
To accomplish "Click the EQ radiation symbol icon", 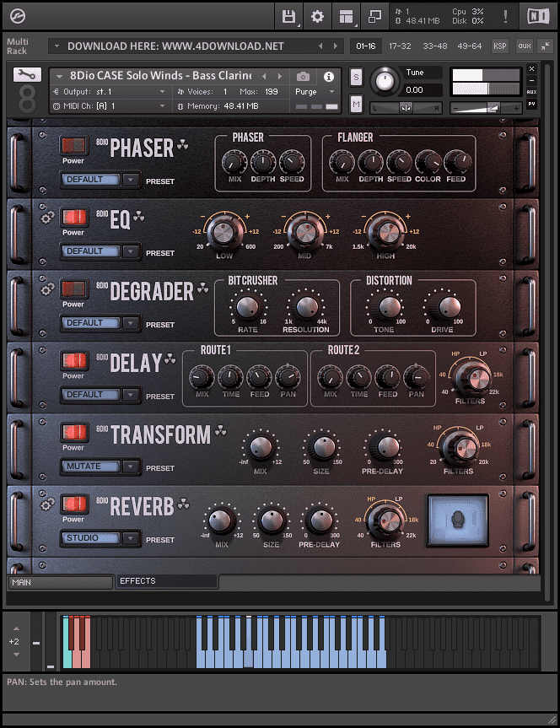I will tap(139, 215).
